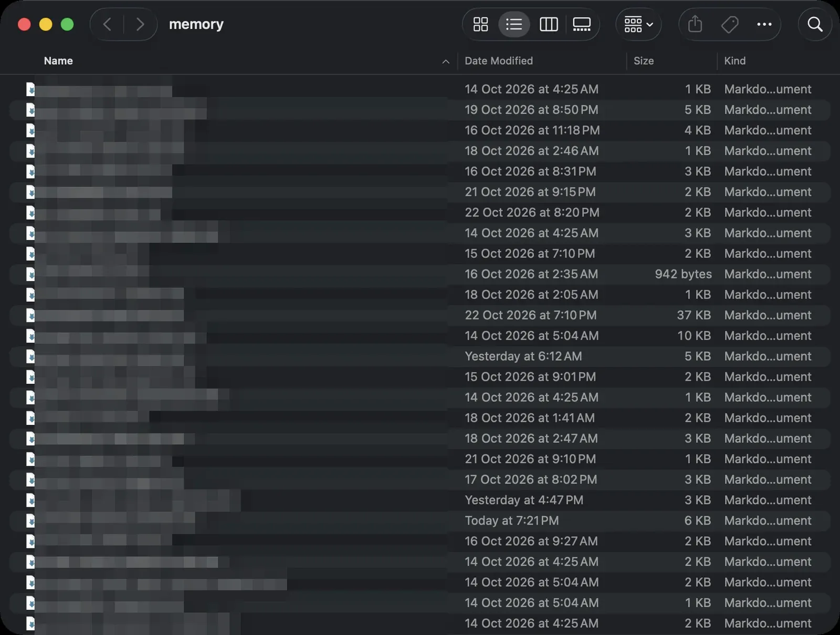Select date '18 Oct 2026 at 2:47 AM'
The height and width of the screenshot is (635, 840).
click(531, 439)
